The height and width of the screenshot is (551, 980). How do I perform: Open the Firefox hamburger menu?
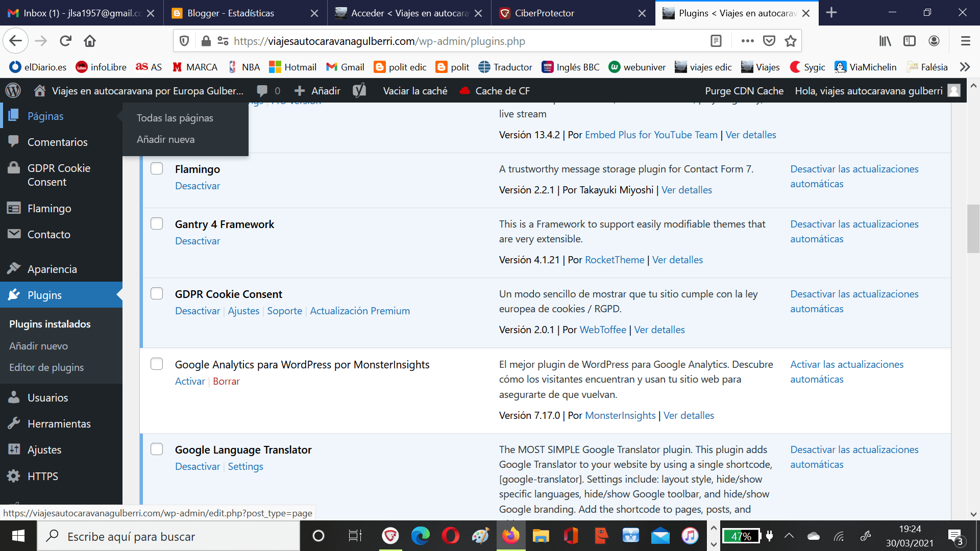965,41
